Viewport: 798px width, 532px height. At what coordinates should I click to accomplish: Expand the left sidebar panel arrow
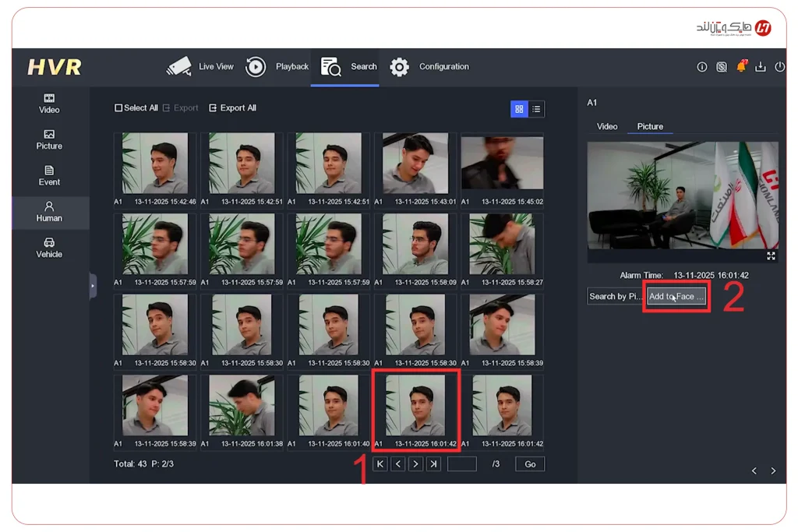point(93,286)
